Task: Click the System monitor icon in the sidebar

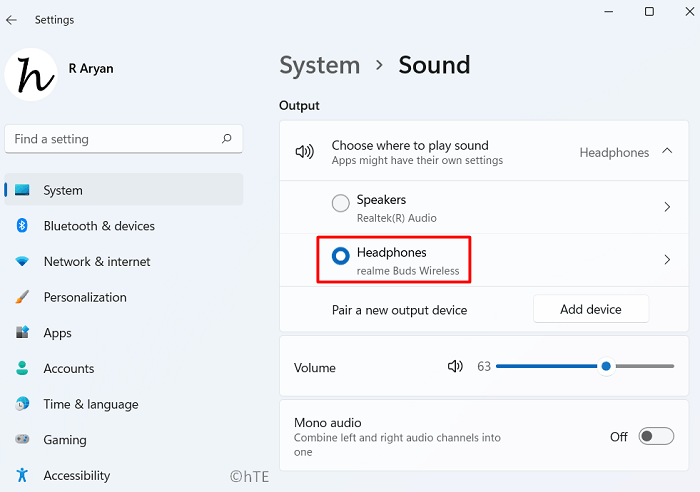Action: (x=22, y=190)
